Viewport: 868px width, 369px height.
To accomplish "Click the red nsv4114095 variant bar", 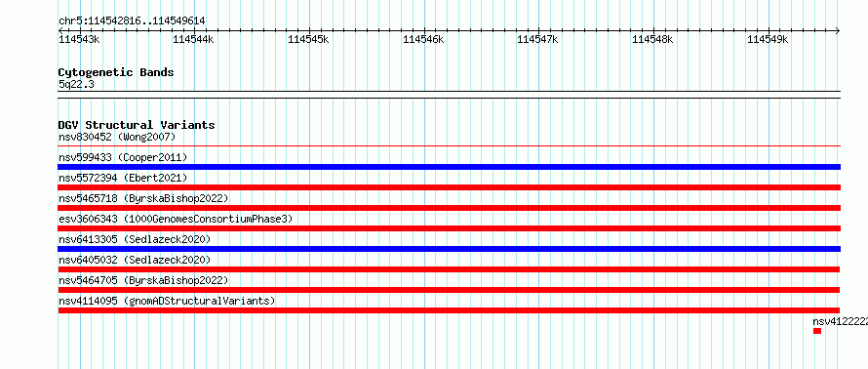I will pos(449,310).
